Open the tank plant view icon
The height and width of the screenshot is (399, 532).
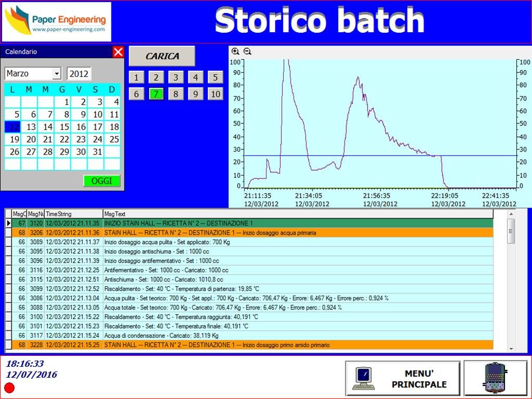[x=495, y=377]
